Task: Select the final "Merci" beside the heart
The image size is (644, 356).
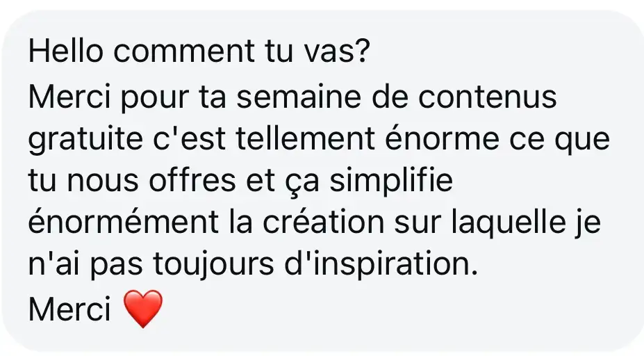Action: pyautogui.click(x=70, y=309)
